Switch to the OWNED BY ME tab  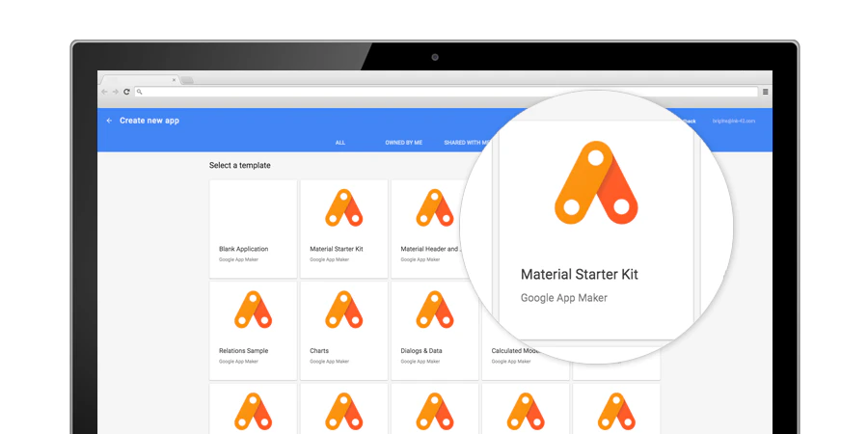point(403,143)
